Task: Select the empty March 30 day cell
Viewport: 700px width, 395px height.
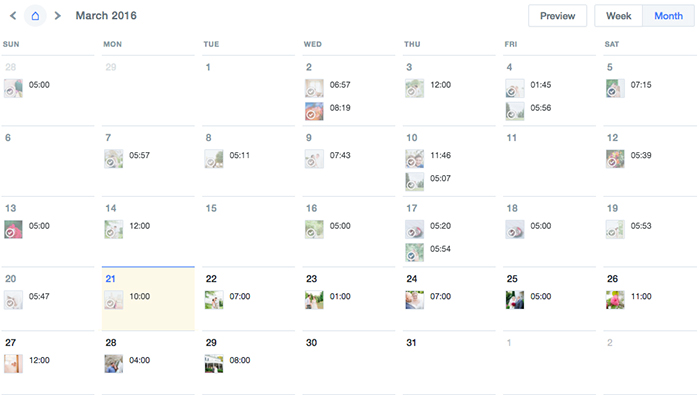Action: coord(349,362)
